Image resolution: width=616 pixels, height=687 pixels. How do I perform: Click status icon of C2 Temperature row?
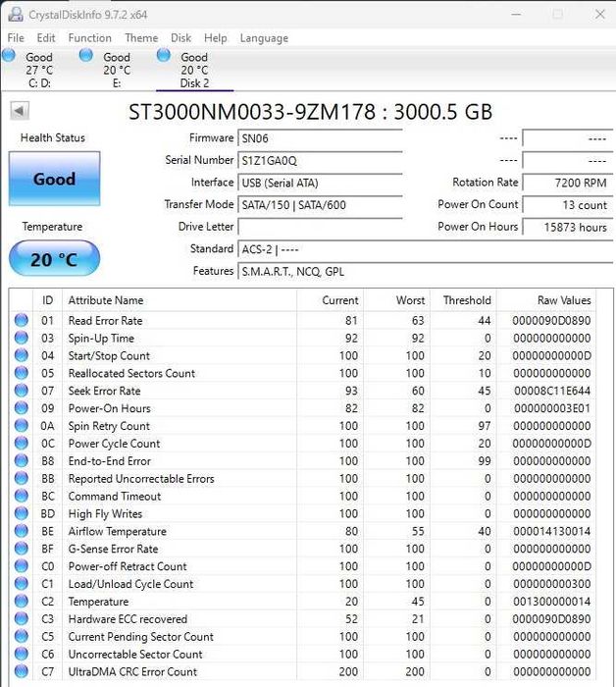click(x=21, y=601)
